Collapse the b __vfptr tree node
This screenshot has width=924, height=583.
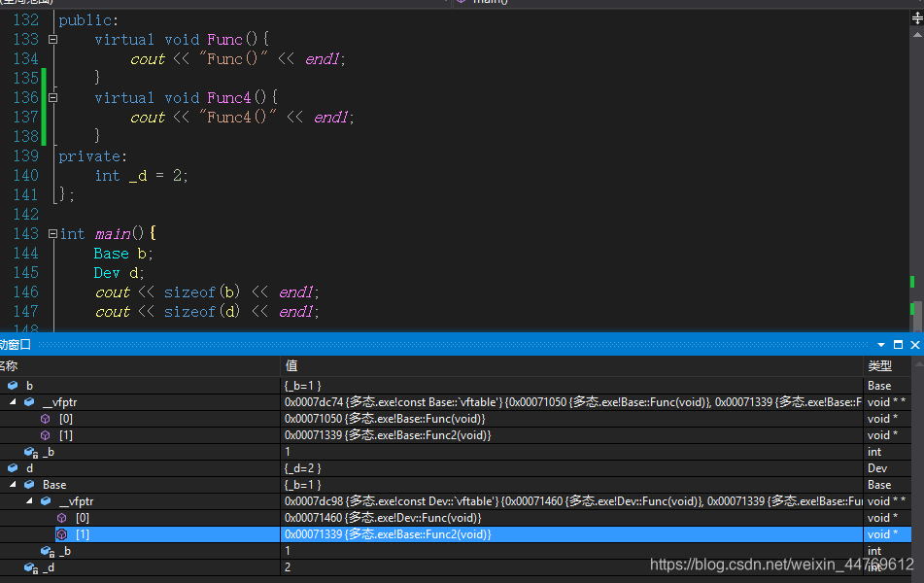coord(13,402)
